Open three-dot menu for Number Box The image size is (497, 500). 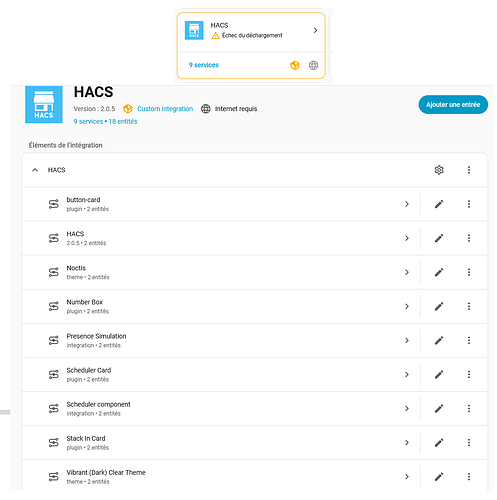[x=469, y=306]
